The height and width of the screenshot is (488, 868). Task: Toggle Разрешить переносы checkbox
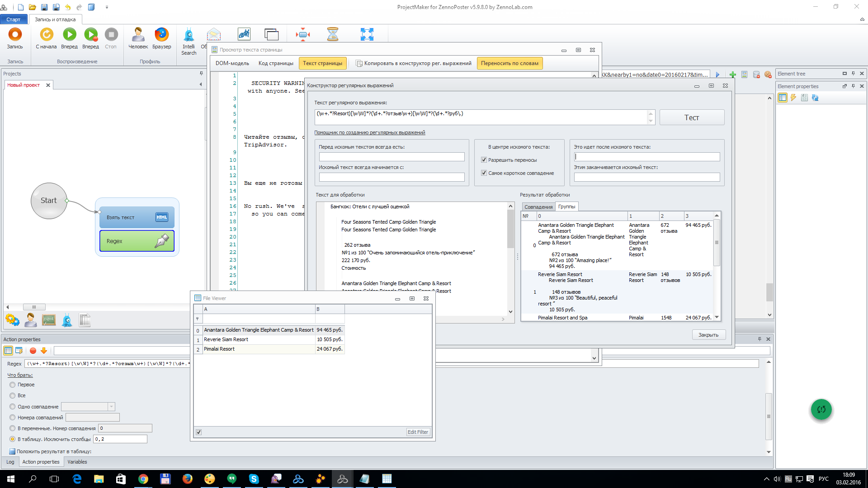click(x=484, y=160)
